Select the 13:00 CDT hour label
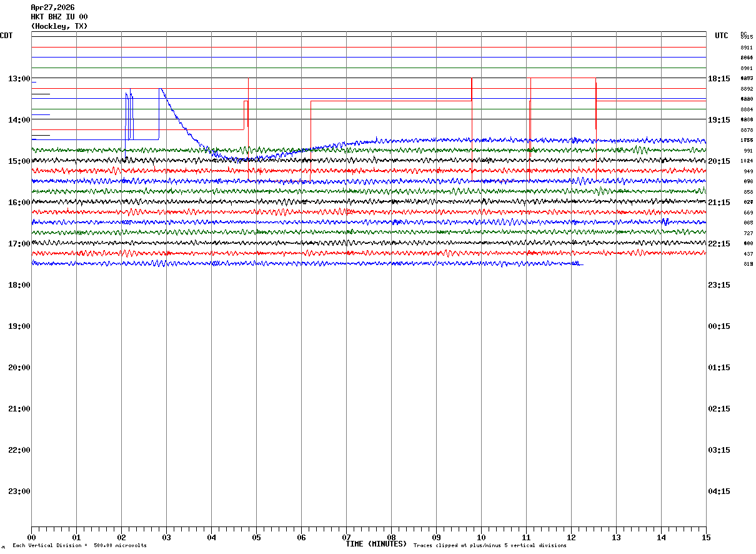 point(19,79)
